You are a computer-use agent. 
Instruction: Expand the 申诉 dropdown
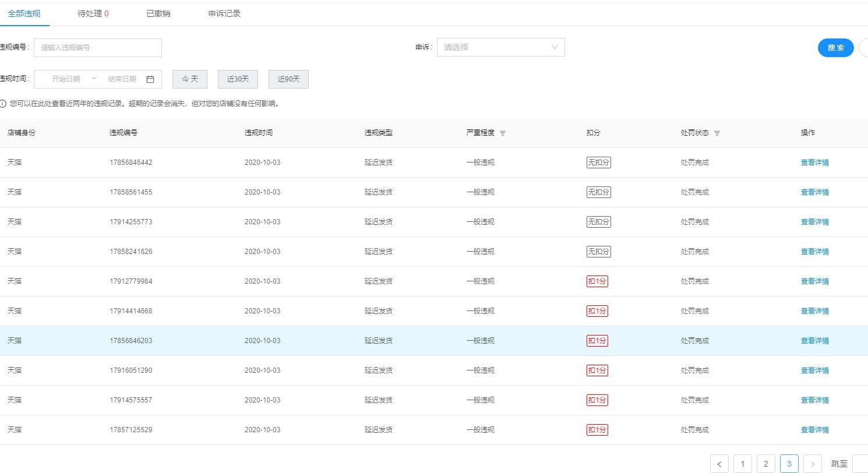(501, 47)
